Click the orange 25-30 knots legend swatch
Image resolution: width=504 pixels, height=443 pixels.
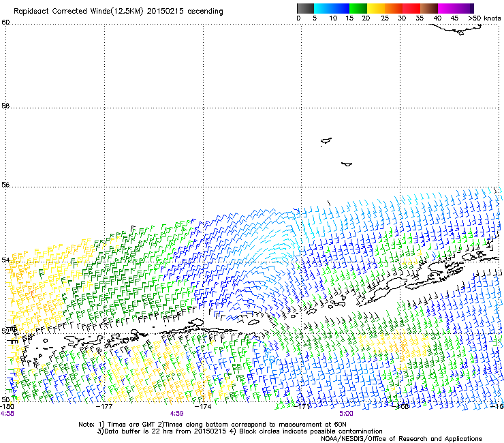394,8
